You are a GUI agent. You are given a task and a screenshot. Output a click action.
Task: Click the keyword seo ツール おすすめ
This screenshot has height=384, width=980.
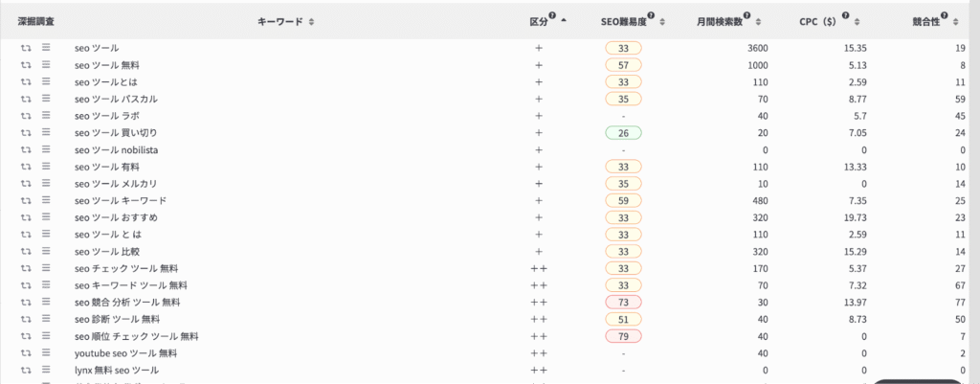116,217
